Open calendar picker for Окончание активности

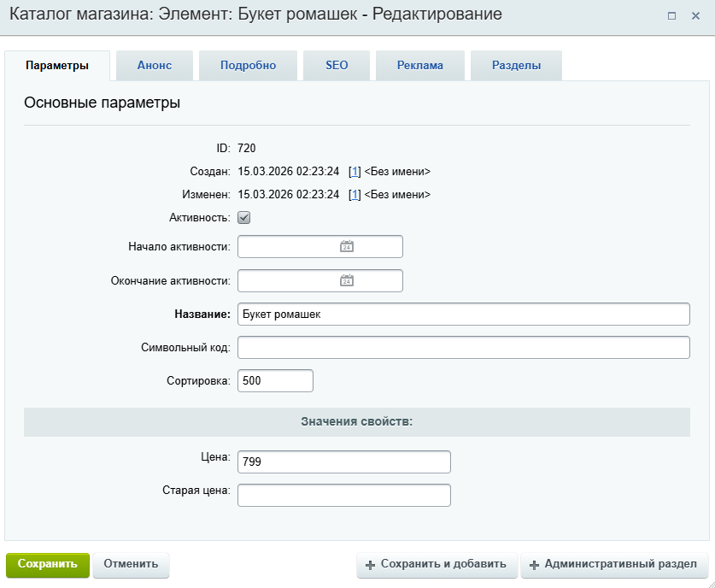(347, 280)
